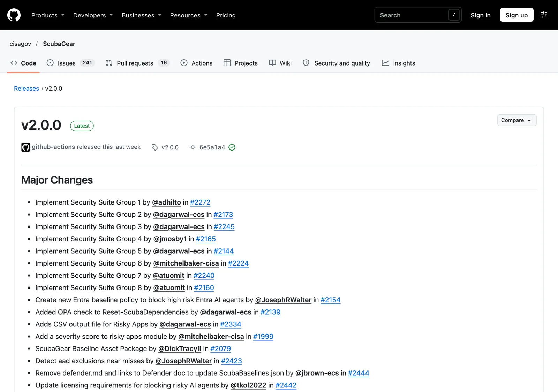This screenshot has height=392, width=558.
Task: Open @DickTracyII's profile link
Action: coord(180,349)
